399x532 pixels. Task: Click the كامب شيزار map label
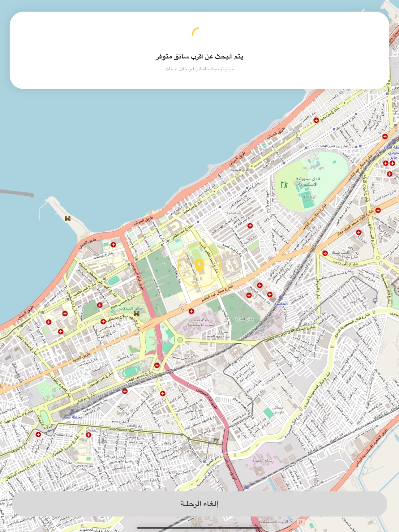[x=341, y=253]
